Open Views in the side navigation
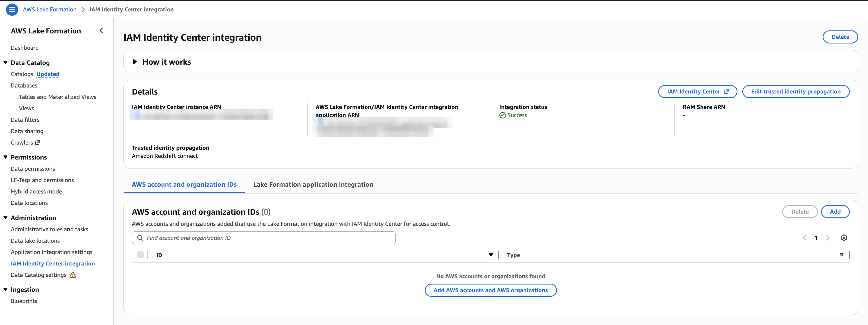Image resolution: width=868 pixels, height=325 pixels. point(26,109)
